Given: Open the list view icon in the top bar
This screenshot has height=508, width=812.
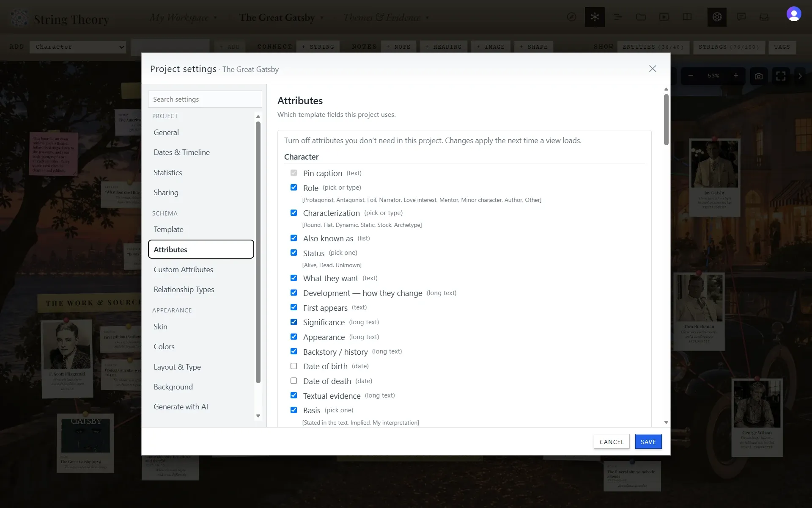Looking at the screenshot, I should click(x=618, y=17).
